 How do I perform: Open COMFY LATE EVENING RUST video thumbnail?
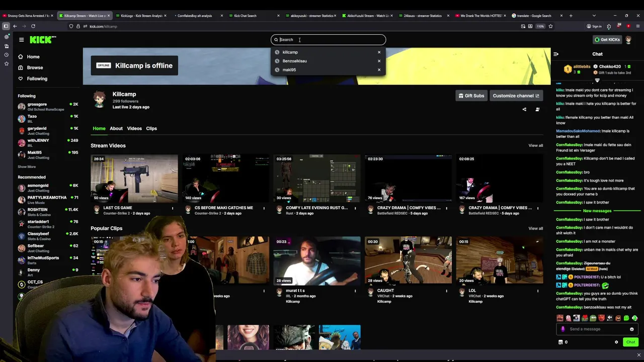(x=316, y=179)
